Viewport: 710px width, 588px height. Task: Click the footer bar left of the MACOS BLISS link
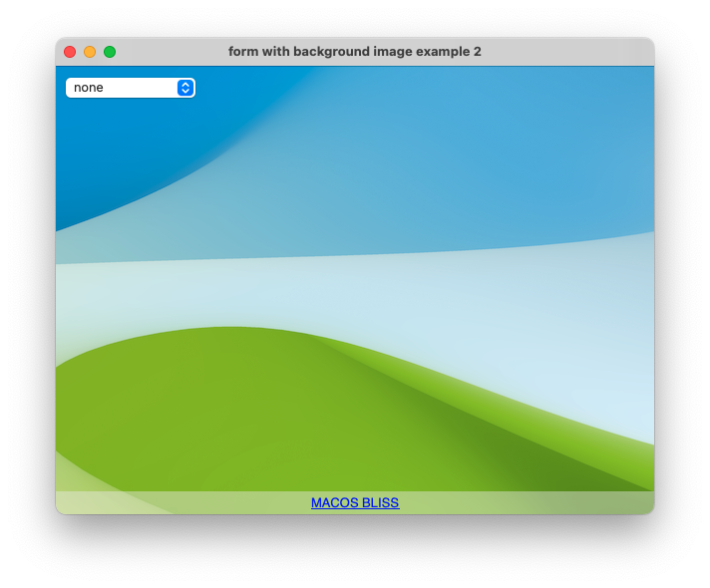coord(179,503)
